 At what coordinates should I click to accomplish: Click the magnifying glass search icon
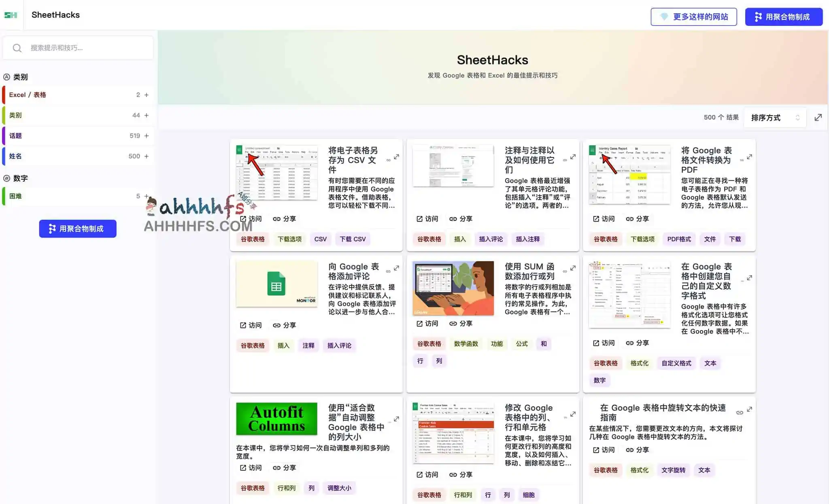coord(17,47)
